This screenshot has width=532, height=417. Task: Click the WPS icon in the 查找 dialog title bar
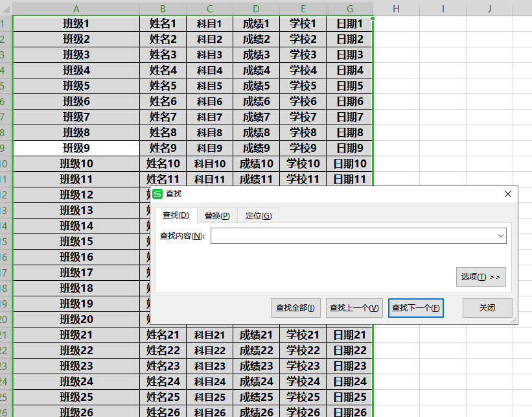pos(157,194)
